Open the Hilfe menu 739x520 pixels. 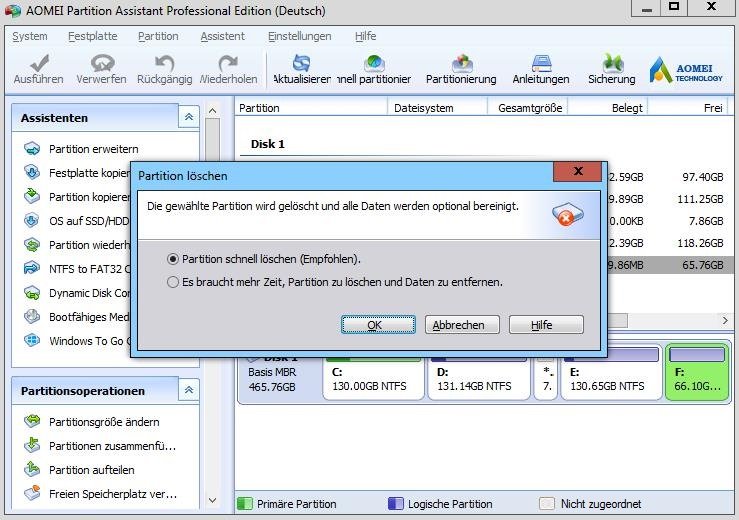pos(365,36)
